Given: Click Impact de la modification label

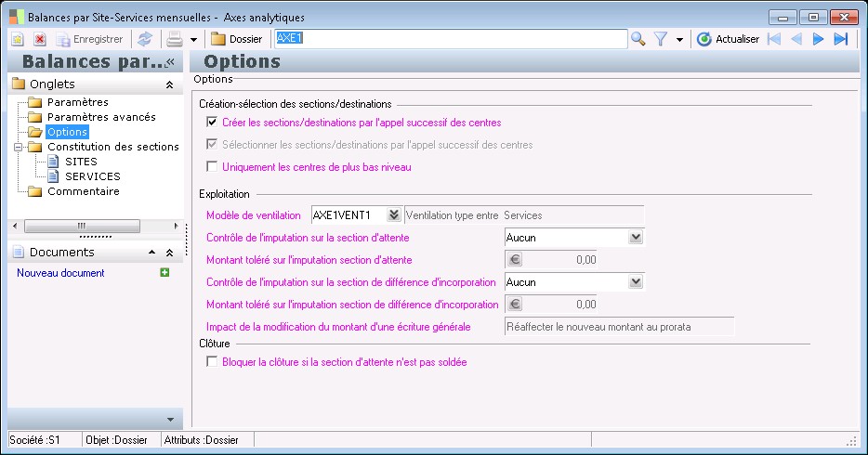Looking at the screenshot, I should click(338, 327).
